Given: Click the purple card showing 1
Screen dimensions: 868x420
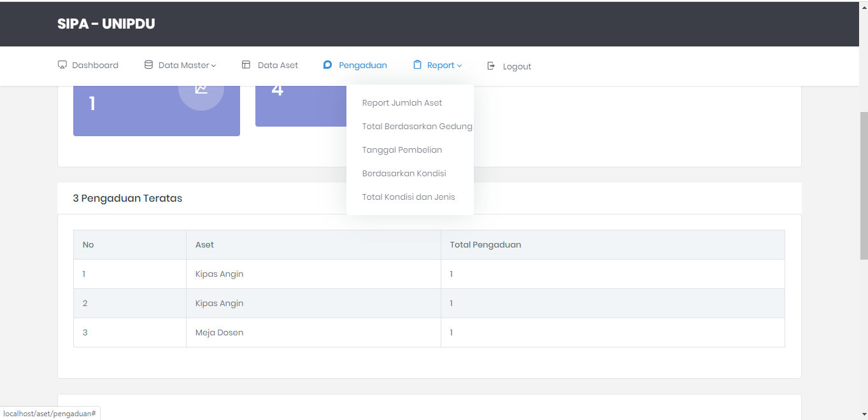Looking at the screenshot, I should pyautogui.click(x=157, y=111).
